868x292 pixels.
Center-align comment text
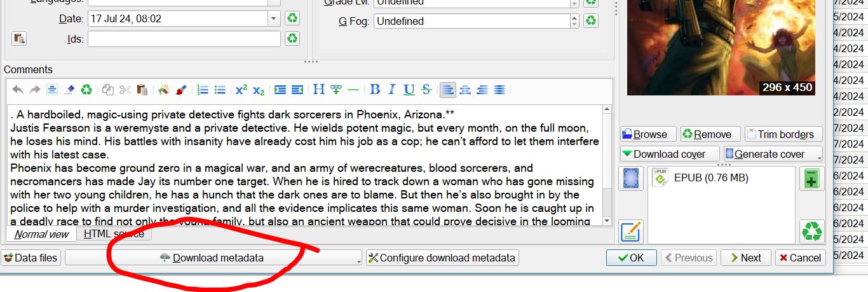465,90
